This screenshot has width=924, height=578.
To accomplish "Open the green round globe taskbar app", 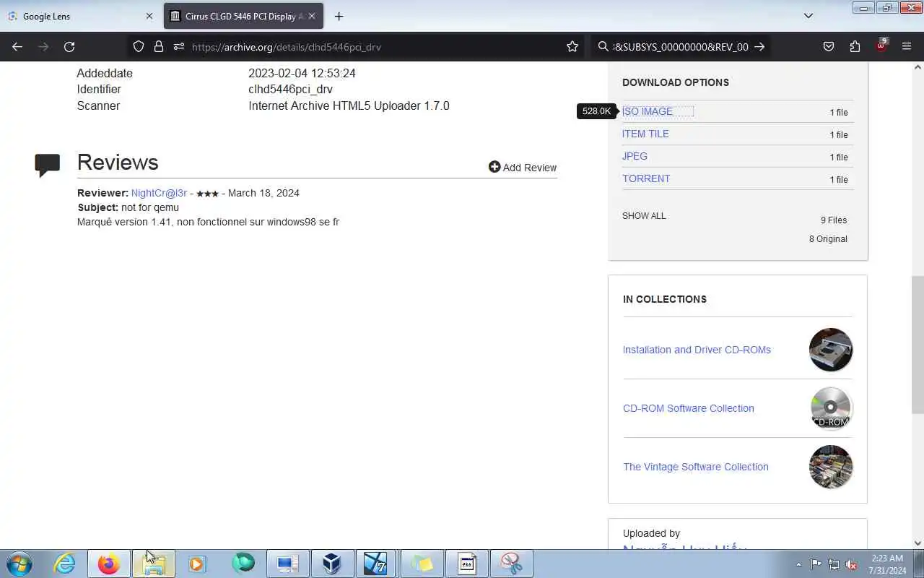I will pos(243,564).
